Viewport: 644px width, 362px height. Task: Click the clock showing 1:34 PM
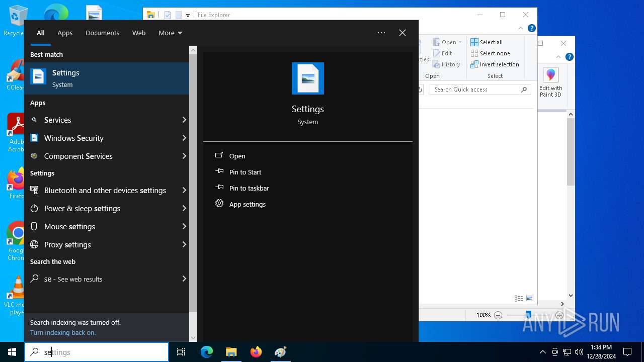(601, 347)
